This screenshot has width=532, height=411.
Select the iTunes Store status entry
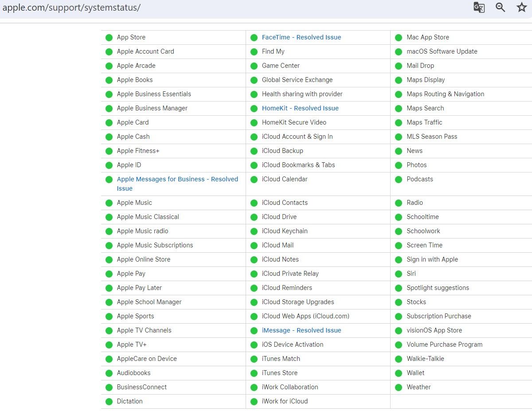(279, 373)
